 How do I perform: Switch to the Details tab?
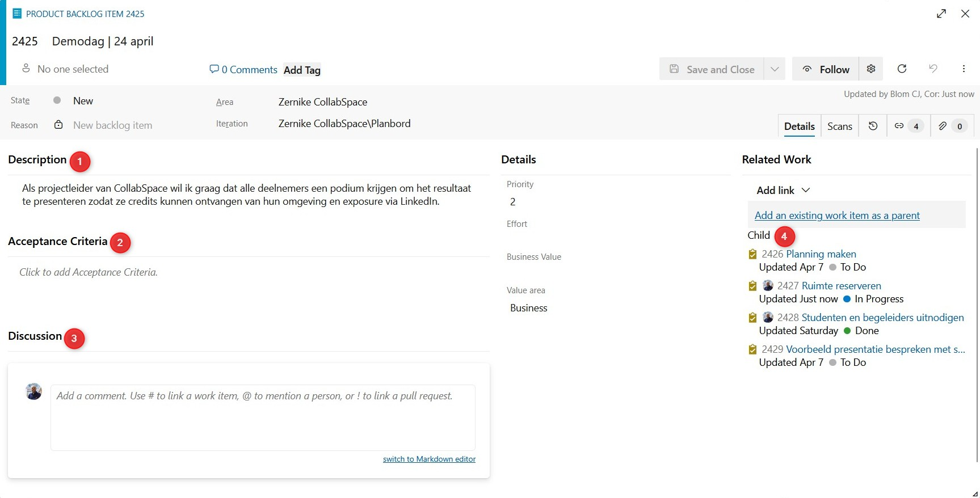800,126
